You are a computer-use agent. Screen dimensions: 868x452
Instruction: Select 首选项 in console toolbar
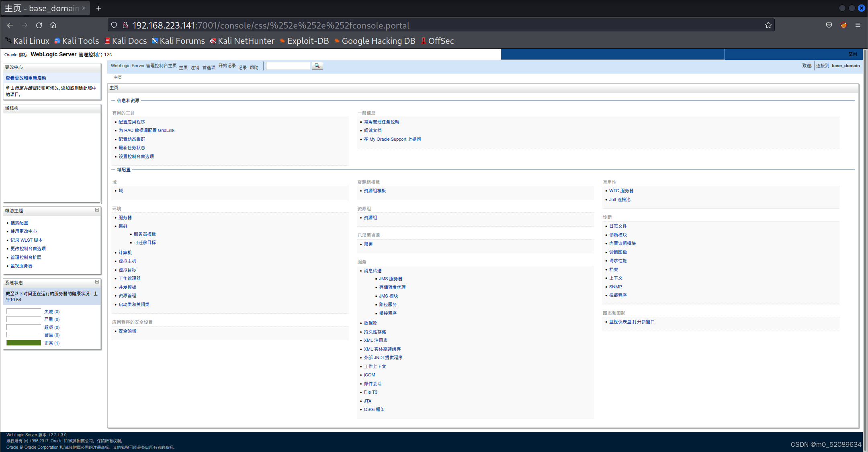coord(209,68)
